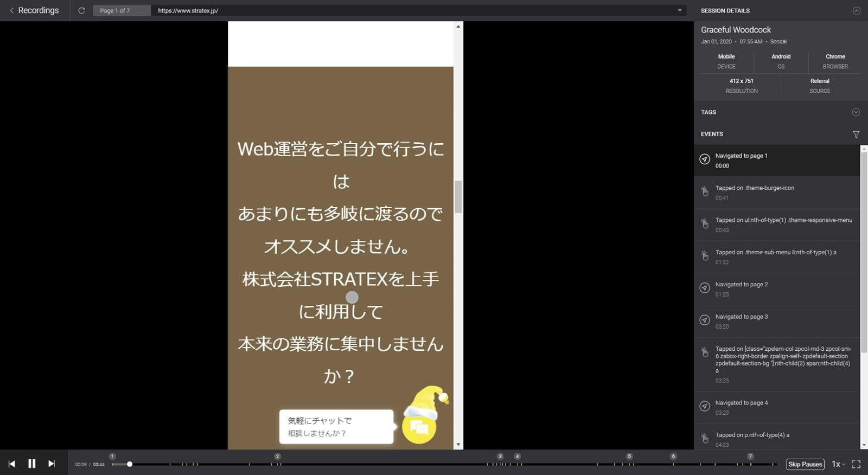Click the 412 x 751 resolution info
The image size is (868, 475).
[741, 86]
